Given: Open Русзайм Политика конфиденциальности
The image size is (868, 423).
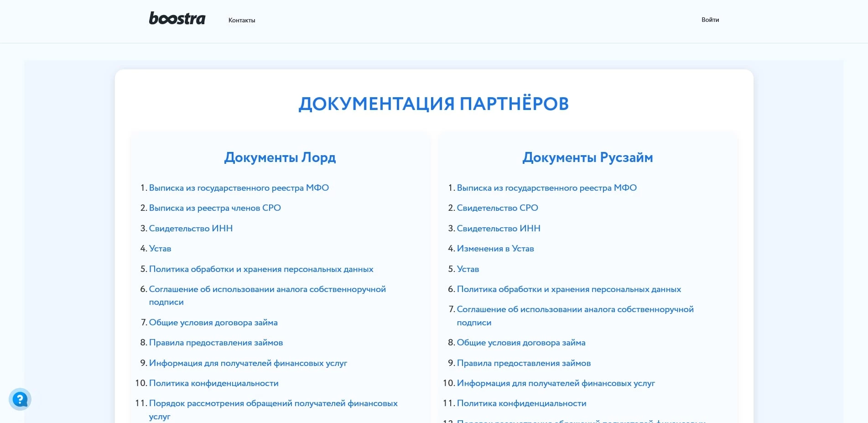Looking at the screenshot, I should 521,403.
